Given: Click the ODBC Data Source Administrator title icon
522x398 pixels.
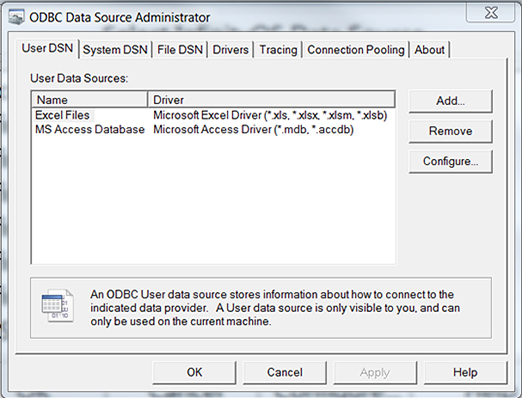Looking at the screenshot, I should click(16, 17).
